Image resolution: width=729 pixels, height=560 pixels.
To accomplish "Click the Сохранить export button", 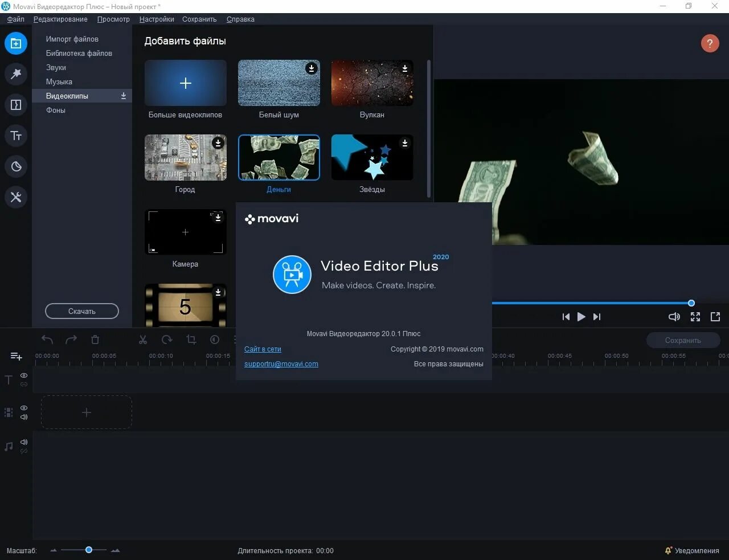I will coord(683,340).
